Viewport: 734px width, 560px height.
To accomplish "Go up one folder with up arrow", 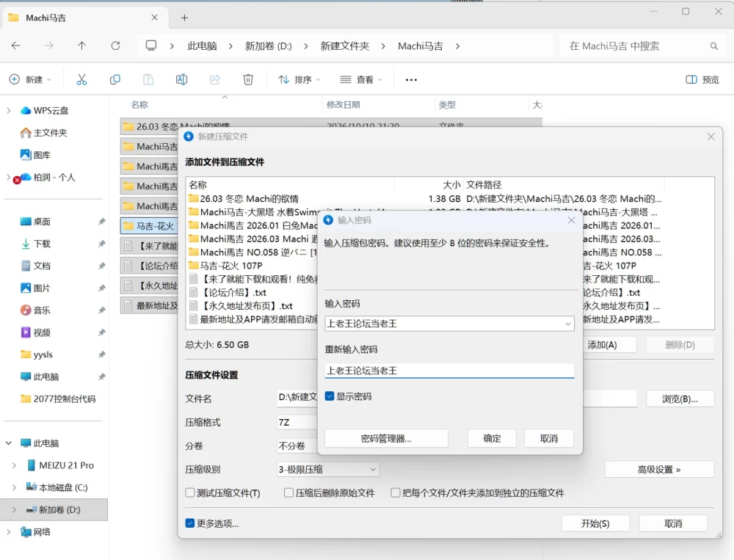I will point(82,46).
